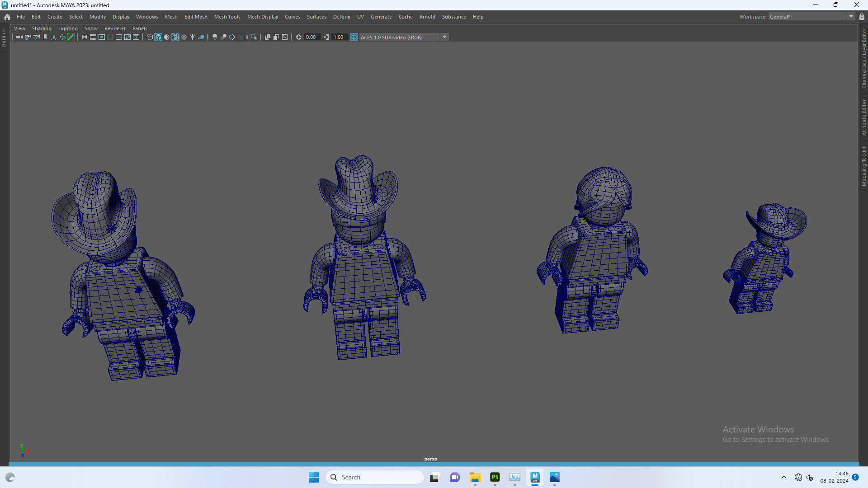Open the Deform menu
The image size is (868, 488).
tap(342, 17)
